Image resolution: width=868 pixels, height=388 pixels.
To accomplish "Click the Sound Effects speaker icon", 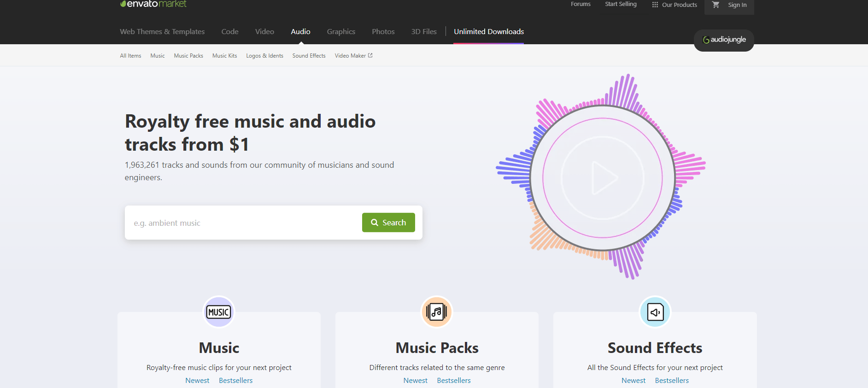I will [x=655, y=312].
